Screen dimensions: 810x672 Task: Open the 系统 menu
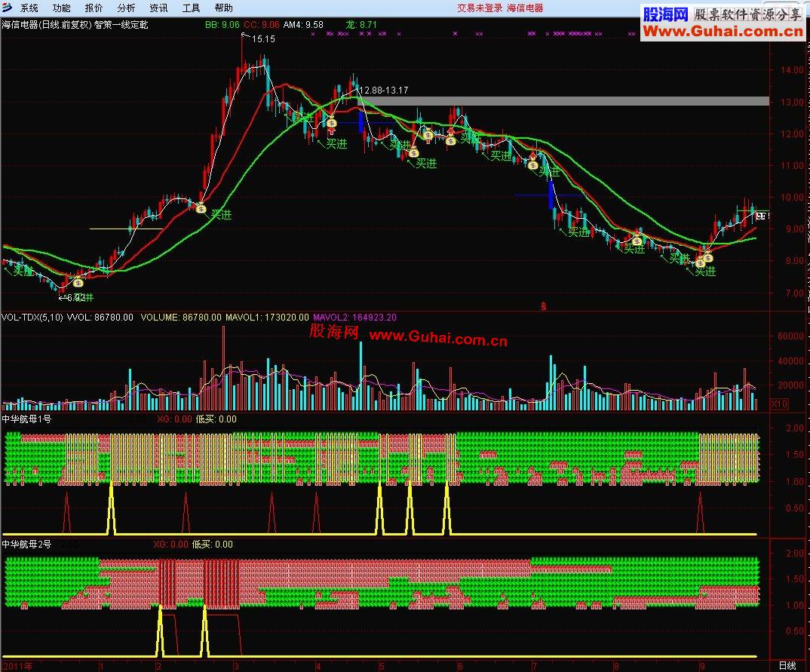29,8
